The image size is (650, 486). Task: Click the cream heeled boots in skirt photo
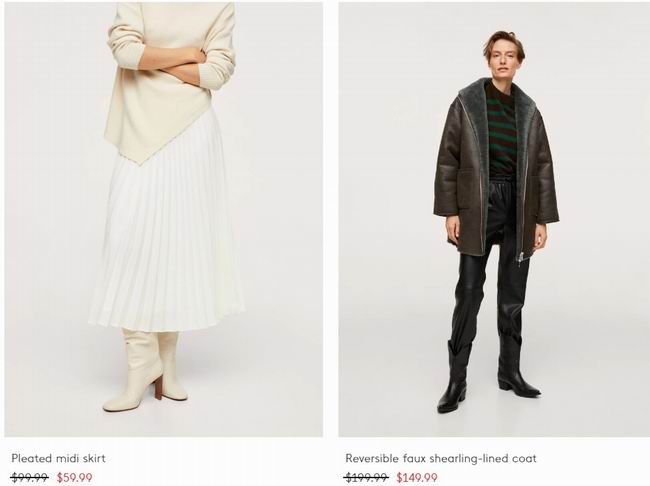tap(145, 369)
